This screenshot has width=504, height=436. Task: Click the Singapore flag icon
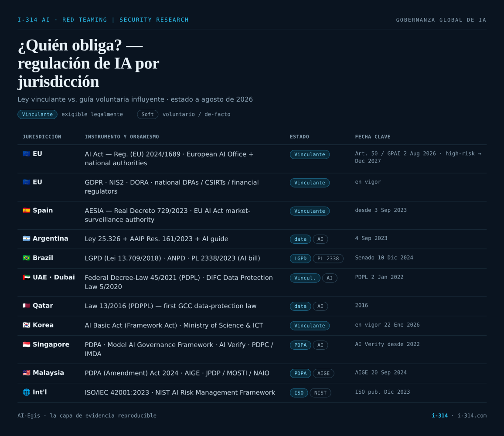pos(26,344)
